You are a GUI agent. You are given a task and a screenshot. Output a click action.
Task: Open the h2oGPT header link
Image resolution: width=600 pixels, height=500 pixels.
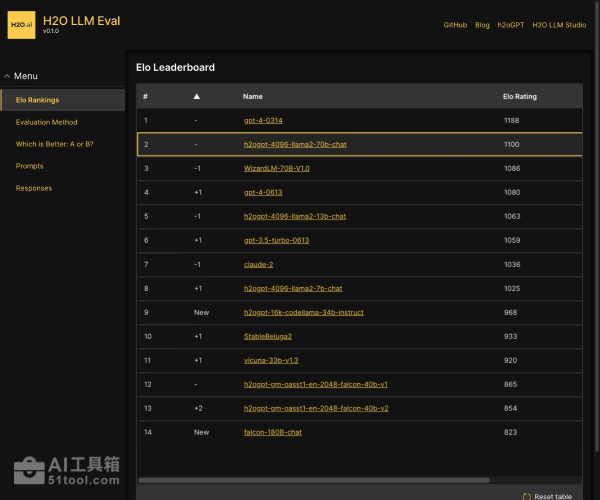tap(511, 25)
